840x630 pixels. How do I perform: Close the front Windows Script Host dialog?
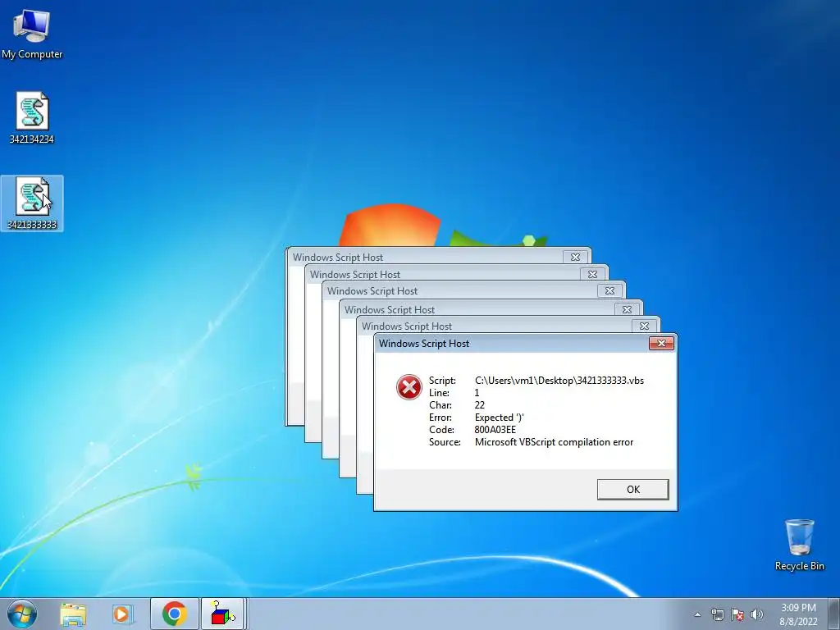(661, 344)
